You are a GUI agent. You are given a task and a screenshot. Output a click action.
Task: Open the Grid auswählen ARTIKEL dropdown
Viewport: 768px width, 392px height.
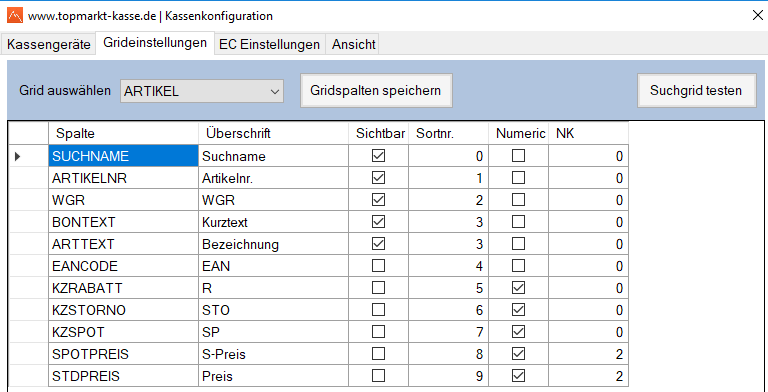[x=202, y=91]
